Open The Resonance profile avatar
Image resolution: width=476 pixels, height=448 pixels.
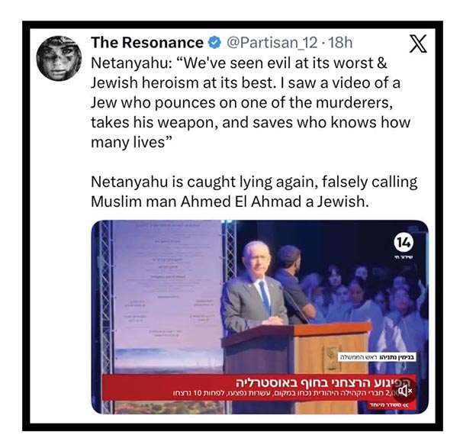tap(59, 58)
